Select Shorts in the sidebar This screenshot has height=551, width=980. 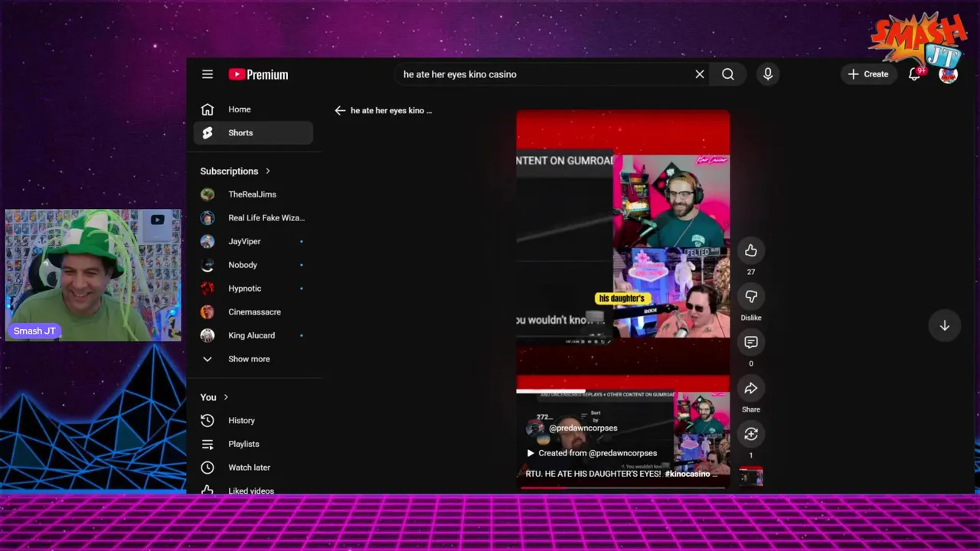(253, 133)
